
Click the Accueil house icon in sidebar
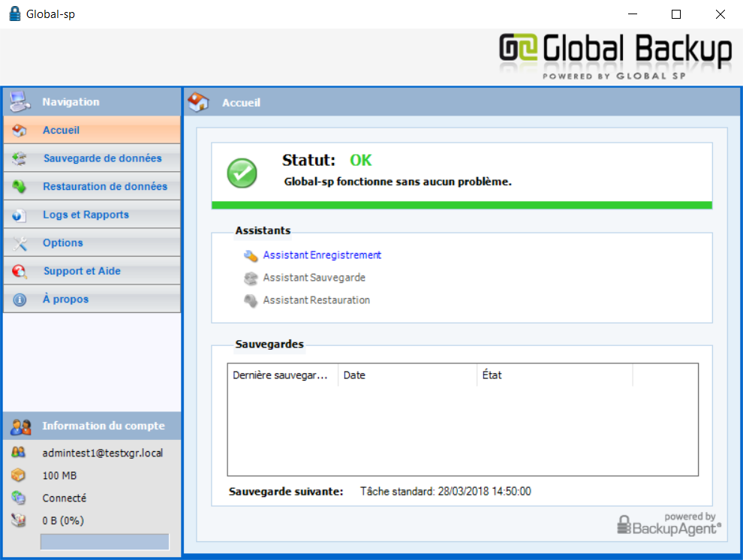coord(20,131)
